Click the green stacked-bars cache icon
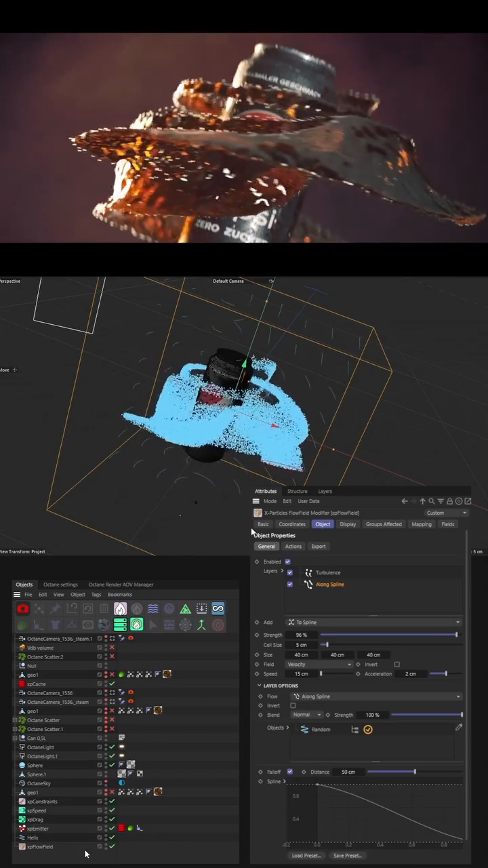 (120, 625)
